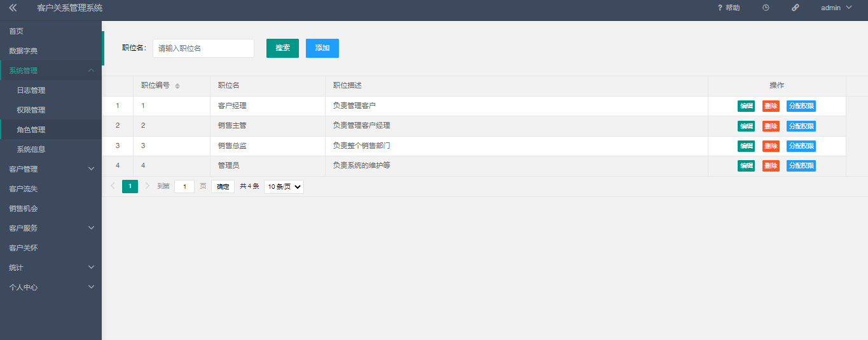Image resolution: width=868 pixels, height=340 pixels.
Task: Collapse sidebar with double-chevron icon
Action: 13,8
